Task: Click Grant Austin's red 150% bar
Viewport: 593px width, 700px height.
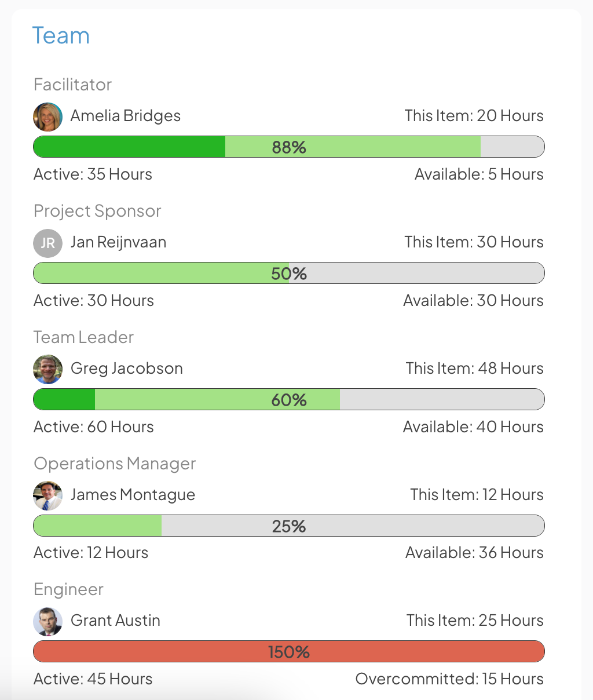Action: coord(289,652)
